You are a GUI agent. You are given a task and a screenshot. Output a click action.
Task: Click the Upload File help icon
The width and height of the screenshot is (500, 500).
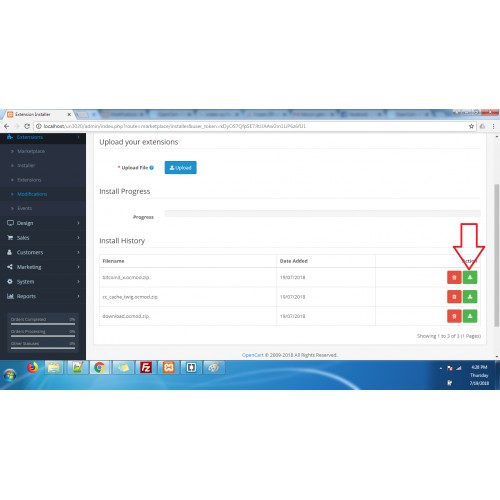pos(152,168)
